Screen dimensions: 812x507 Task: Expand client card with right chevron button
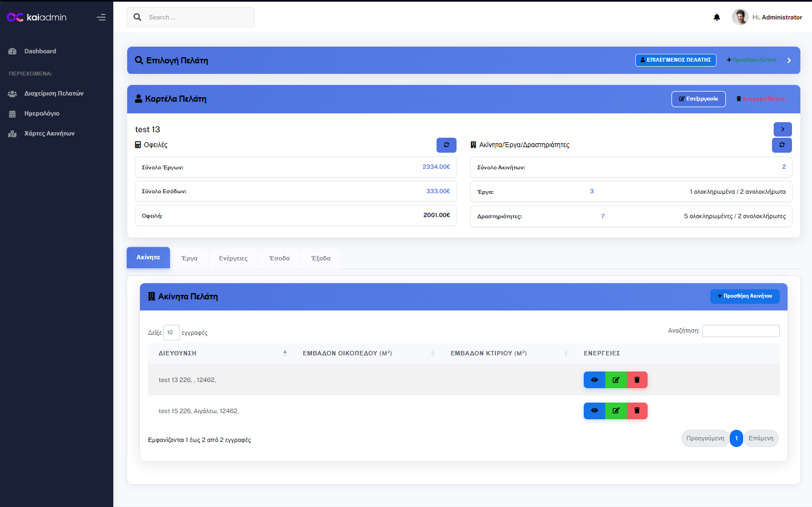click(783, 129)
